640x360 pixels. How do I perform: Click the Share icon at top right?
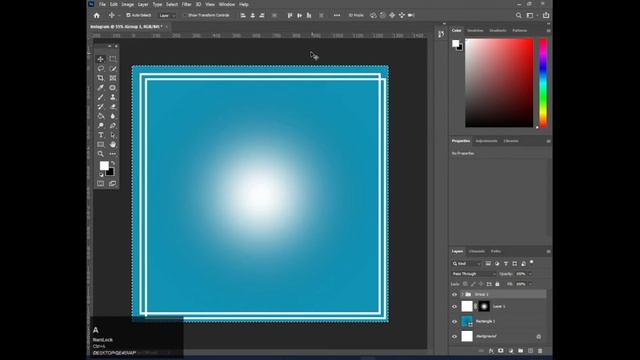tap(546, 16)
